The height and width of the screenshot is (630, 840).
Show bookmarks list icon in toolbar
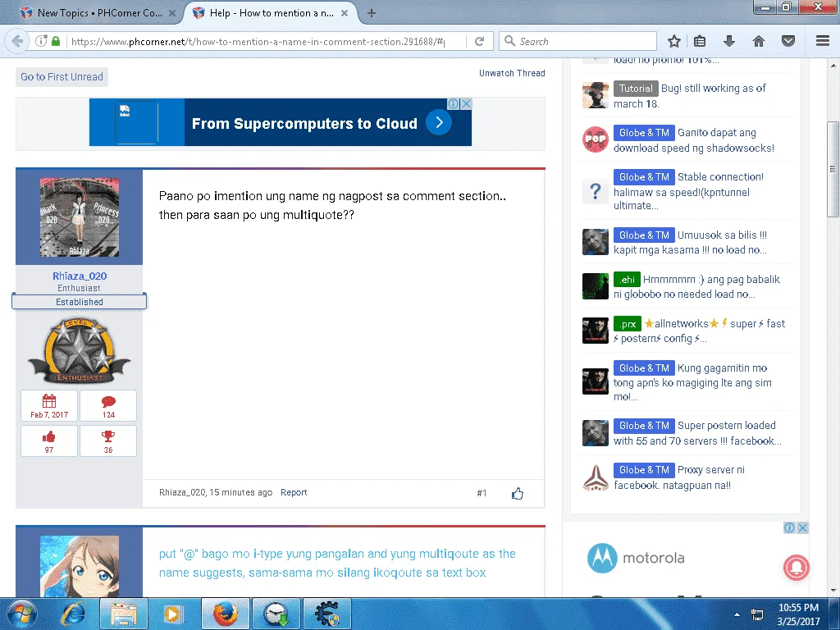pyautogui.click(x=700, y=41)
